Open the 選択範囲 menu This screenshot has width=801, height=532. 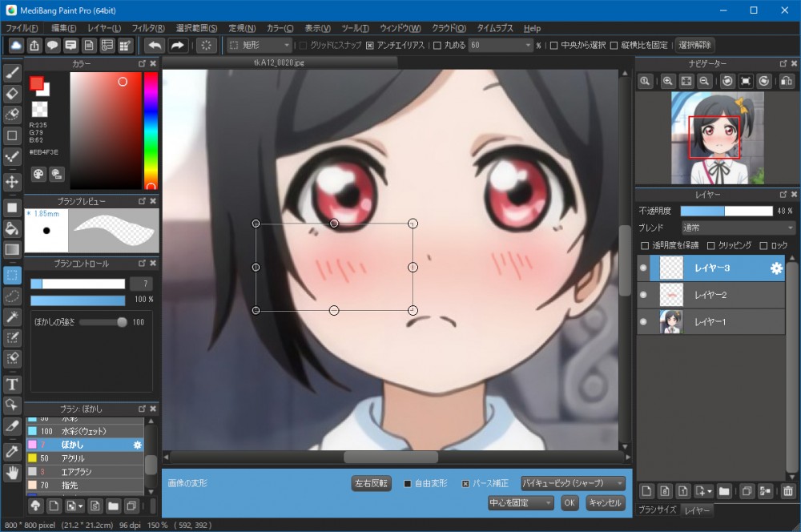click(x=197, y=29)
